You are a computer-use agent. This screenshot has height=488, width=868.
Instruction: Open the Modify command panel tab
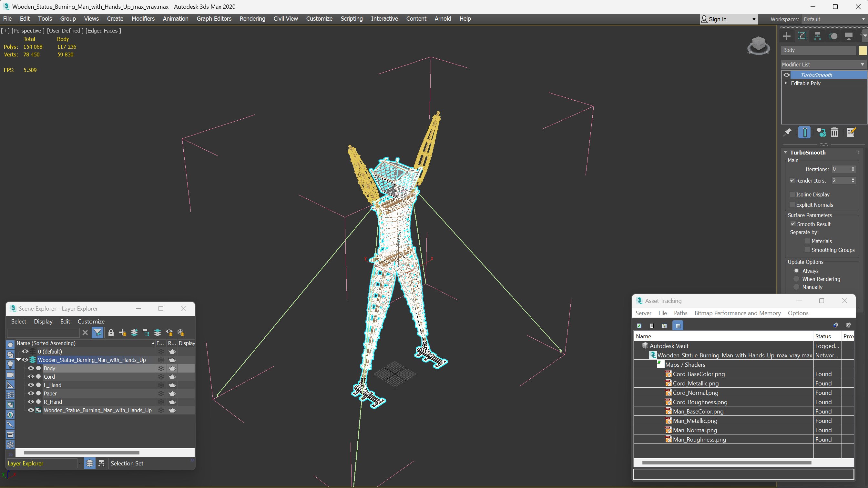pyautogui.click(x=802, y=36)
